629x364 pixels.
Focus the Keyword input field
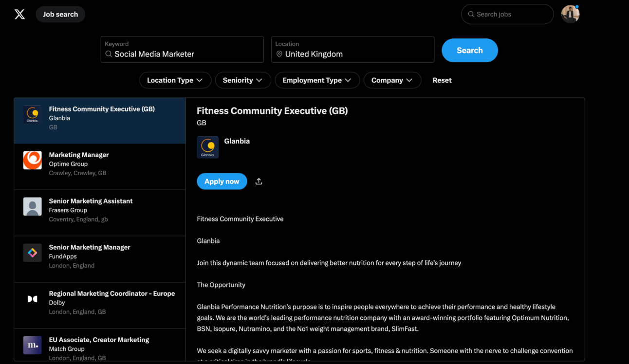pyautogui.click(x=182, y=50)
